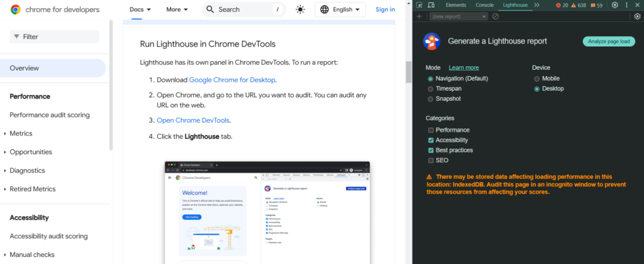Open Performance audit scoring page

coord(50,115)
